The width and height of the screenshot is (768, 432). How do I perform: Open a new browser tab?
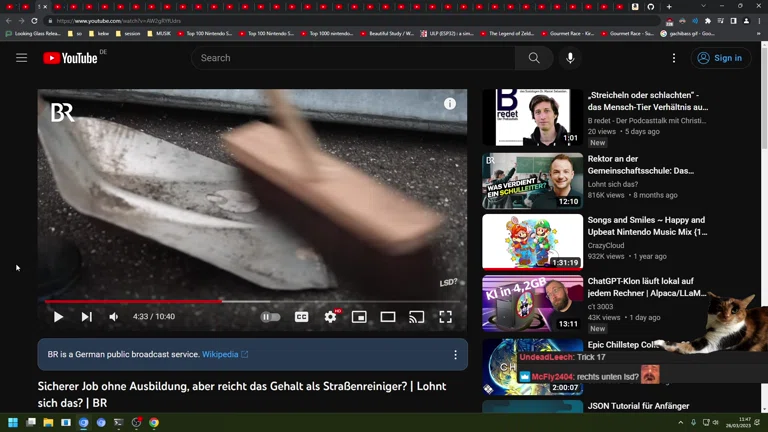coord(669,7)
